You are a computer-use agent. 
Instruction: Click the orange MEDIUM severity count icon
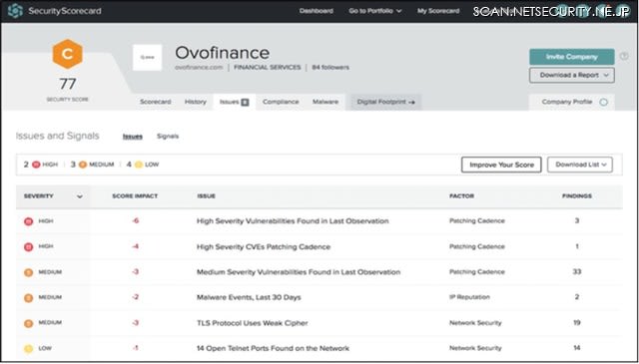click(x=83, y=165)
